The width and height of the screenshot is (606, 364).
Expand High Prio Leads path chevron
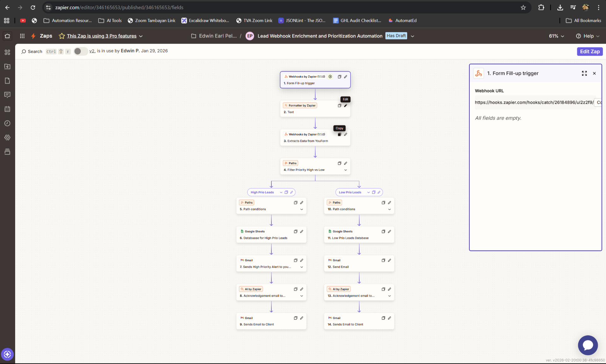point(281,192)
